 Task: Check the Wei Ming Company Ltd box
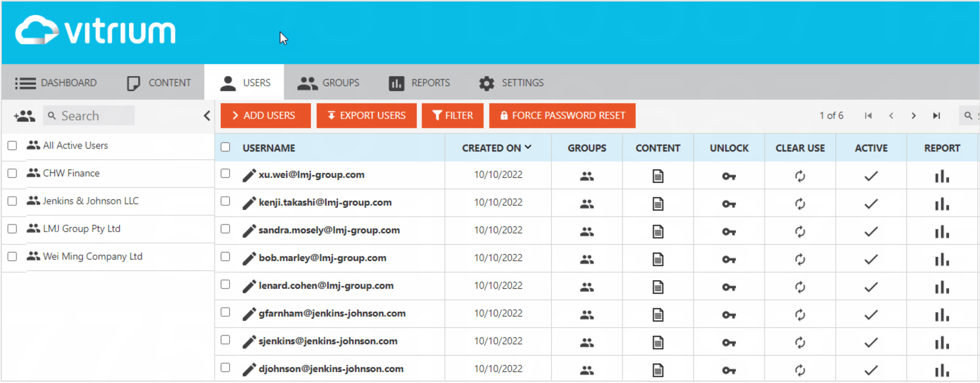click(x=12, y=256)
